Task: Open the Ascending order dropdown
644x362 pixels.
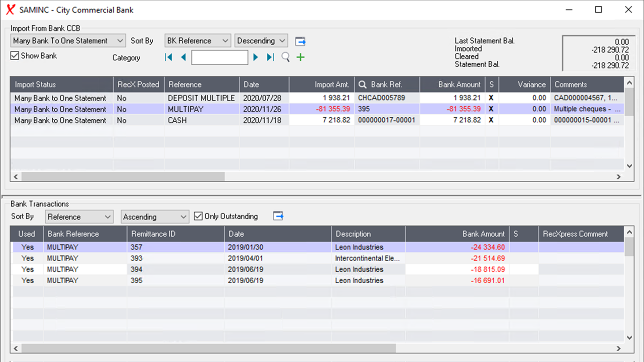Action: 155,217
